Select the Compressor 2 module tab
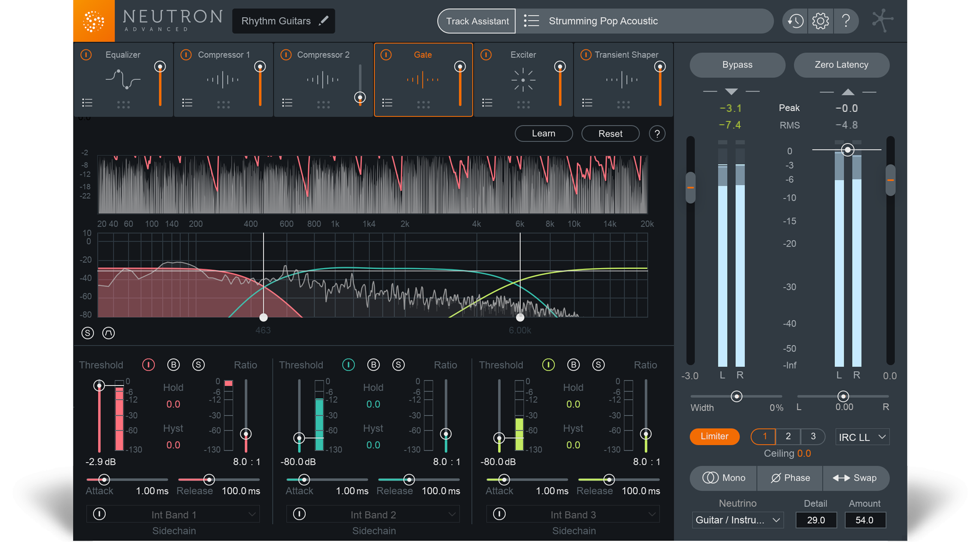 point(323,79)
